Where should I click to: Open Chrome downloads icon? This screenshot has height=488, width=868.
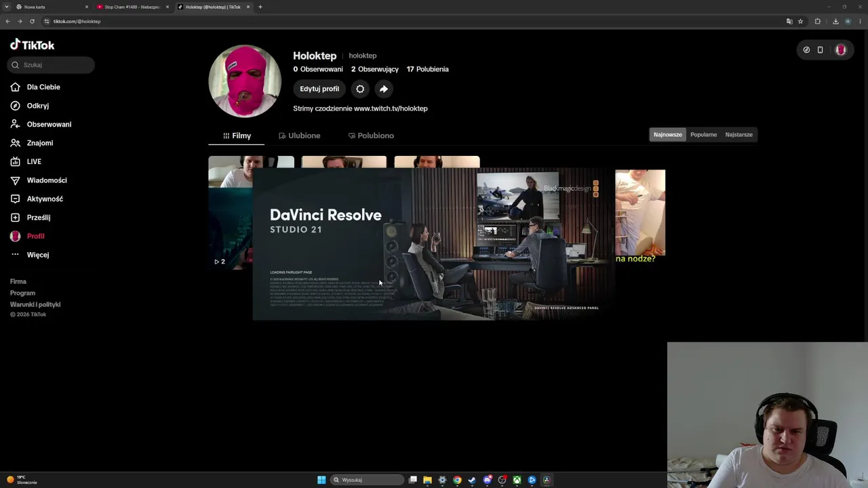[835, 21]
